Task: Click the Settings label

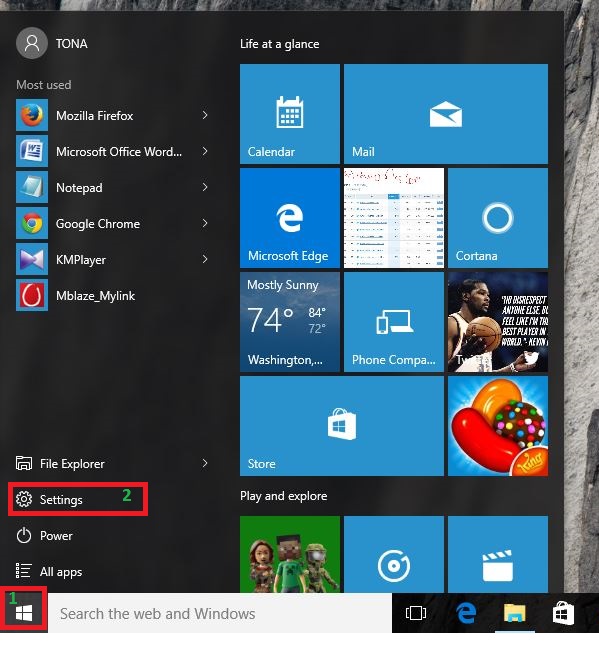Action: coord(61,500)
